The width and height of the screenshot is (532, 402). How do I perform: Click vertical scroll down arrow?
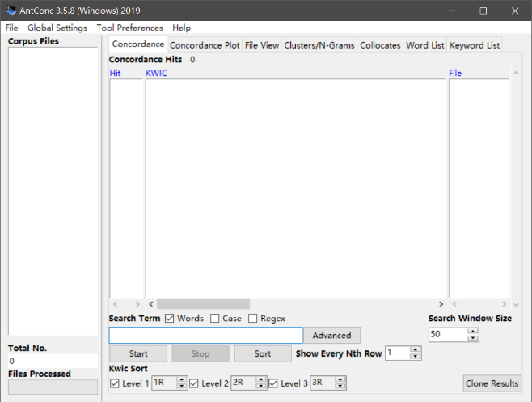[516, 305]
